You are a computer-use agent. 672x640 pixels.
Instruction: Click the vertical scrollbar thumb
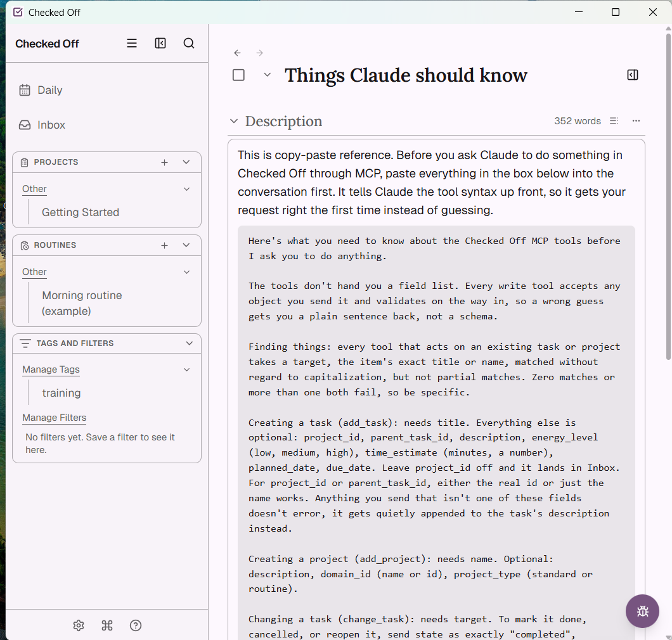668,196
